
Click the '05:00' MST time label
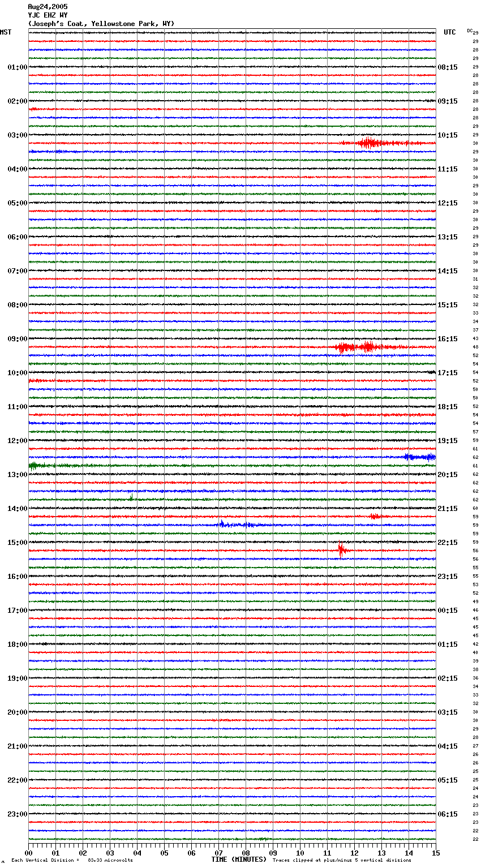pos(18,203)
